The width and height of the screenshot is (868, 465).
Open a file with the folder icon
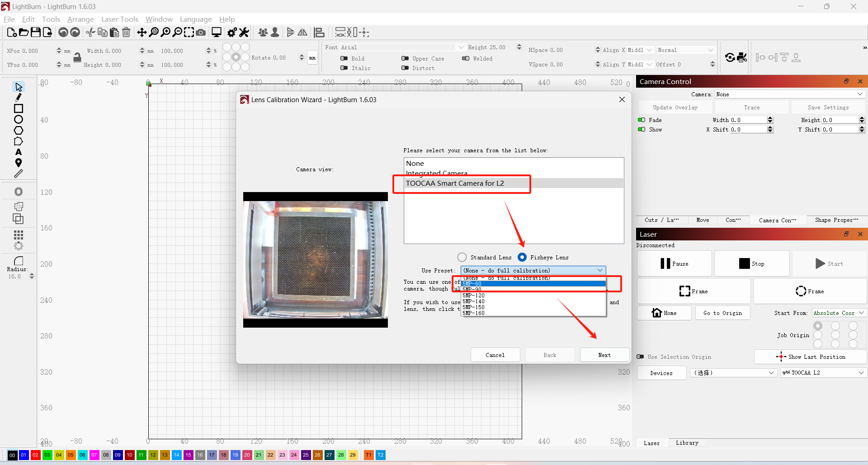pyautogui.click(x=24, y=32)
